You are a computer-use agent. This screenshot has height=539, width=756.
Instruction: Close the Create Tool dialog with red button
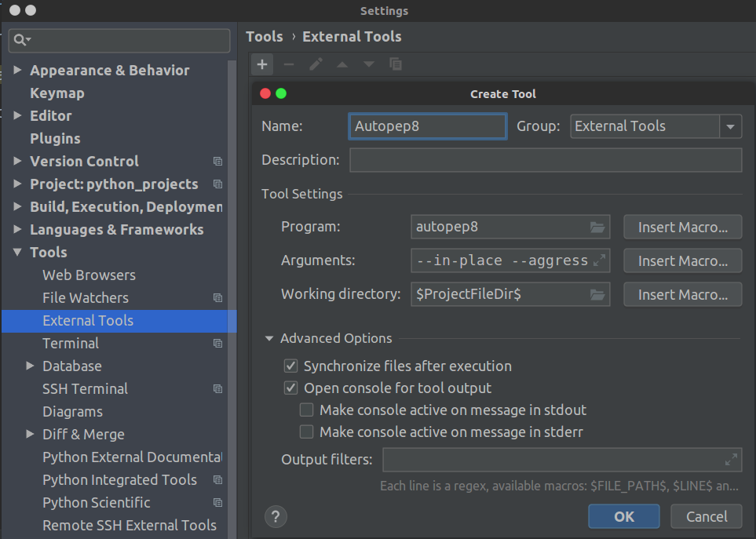tap(265, 93)
